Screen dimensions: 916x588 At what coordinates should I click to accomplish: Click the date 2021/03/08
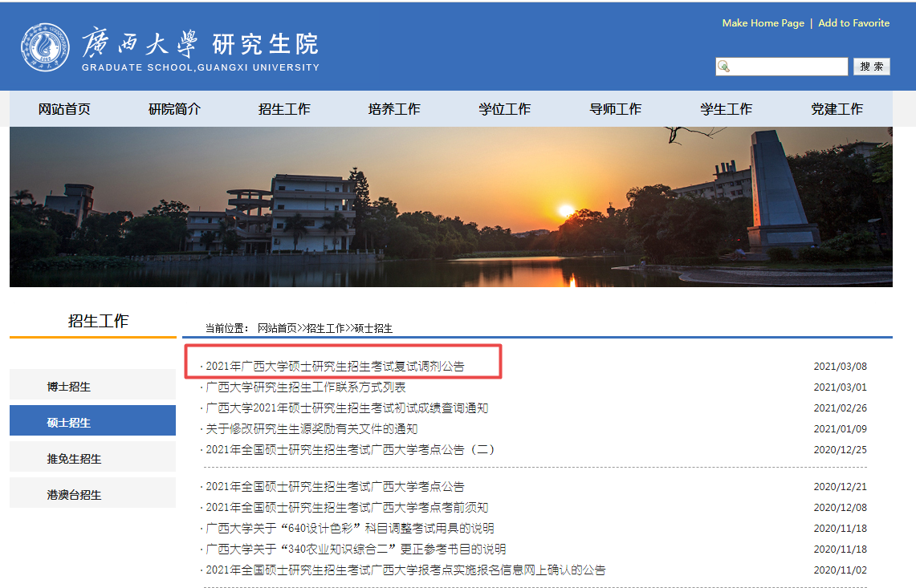coord(840,366)
